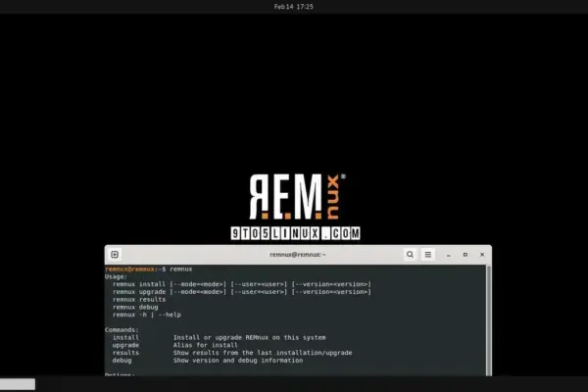This screenshot has width=588, height=392.
Task: Click the 'remnux debug' usage line
Action: pos(135,307)
